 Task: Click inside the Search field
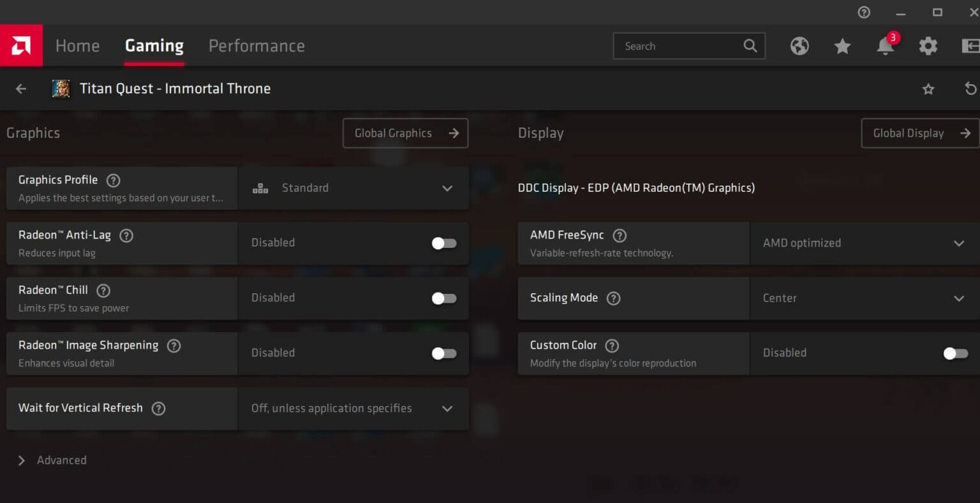676,45
